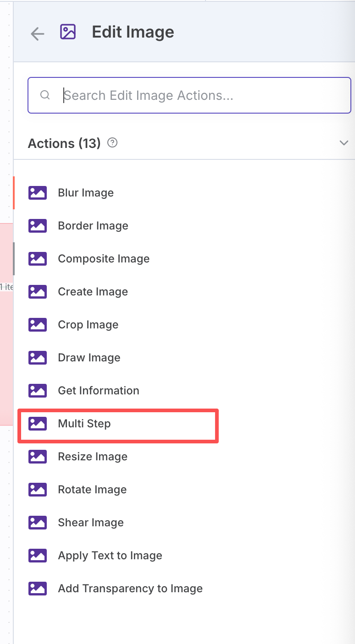Go back using the left arrow icon
Viewport: 355px width, 644px height.
coord(37,33)
